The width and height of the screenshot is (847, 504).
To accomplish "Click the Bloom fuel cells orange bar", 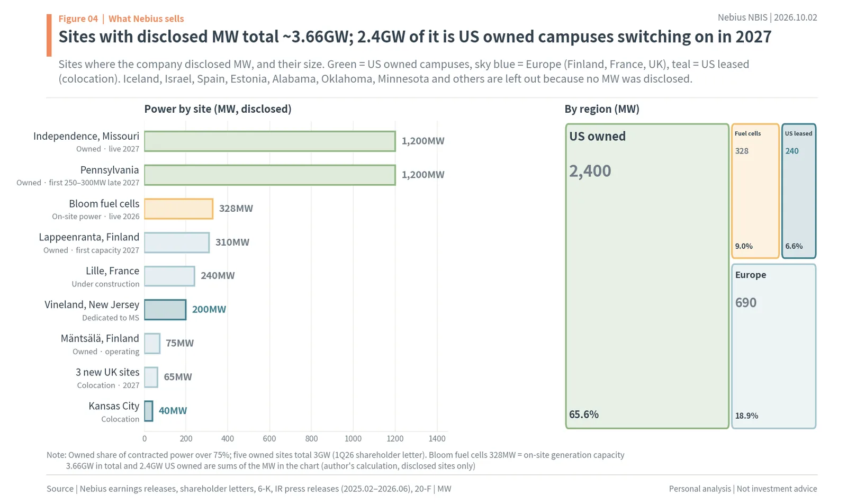I will (x=179, y=209).
